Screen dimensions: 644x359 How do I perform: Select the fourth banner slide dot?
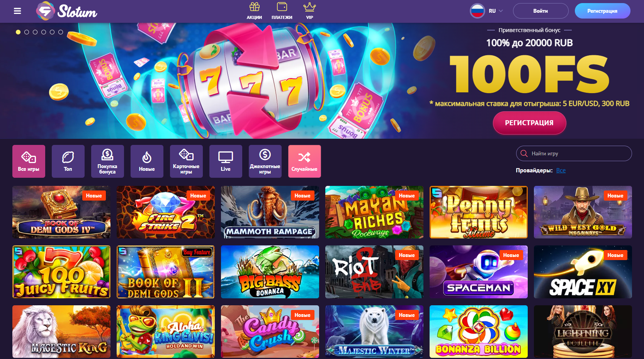44,32
